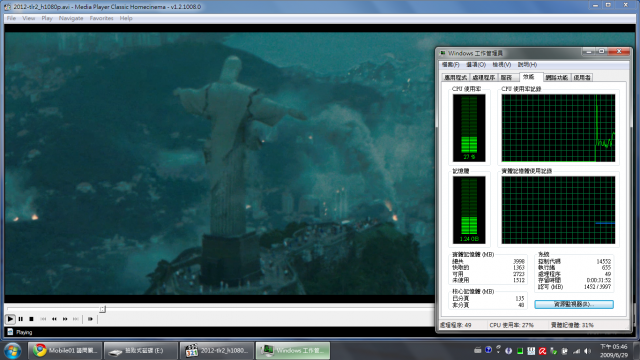
Task: Click the blue monitor tray icon
Action: coord(531,351)
